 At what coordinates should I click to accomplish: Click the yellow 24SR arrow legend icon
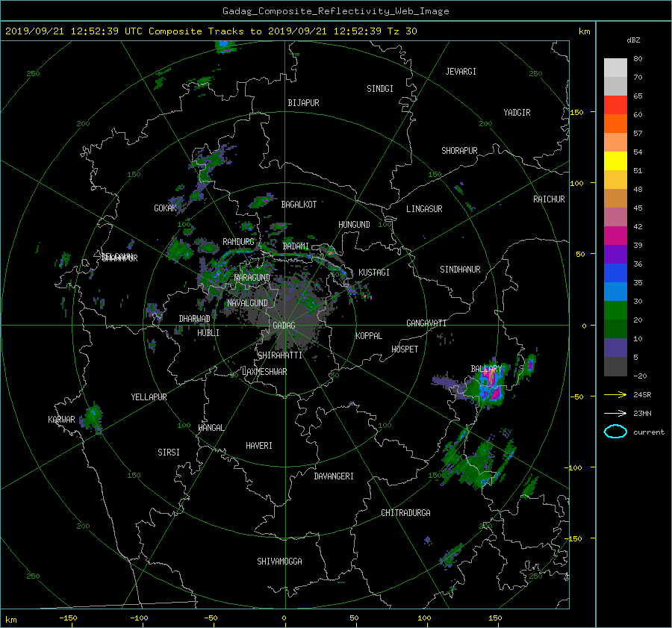click(x=615, y=394)
